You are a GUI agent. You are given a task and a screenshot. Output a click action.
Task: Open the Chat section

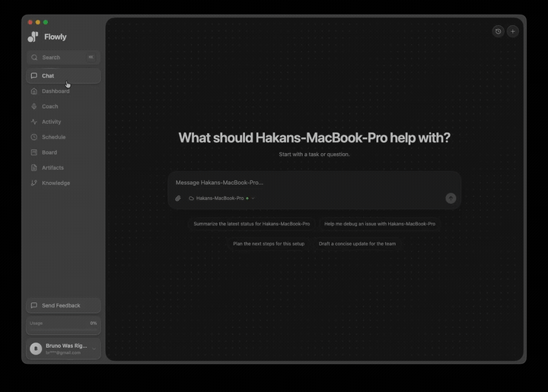[x=64, y=76]
